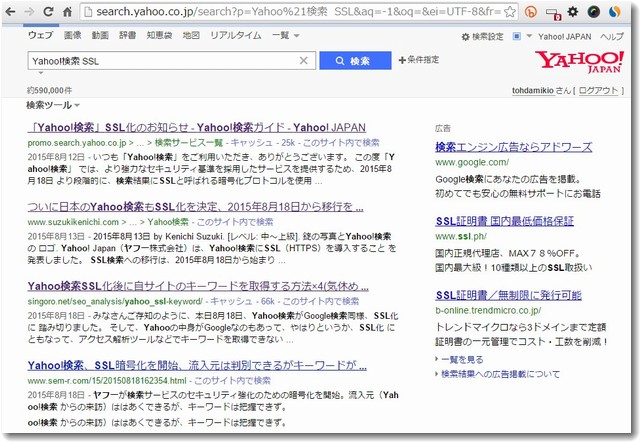Click the Yahoo! JAPAN logo

coord(579,61)
